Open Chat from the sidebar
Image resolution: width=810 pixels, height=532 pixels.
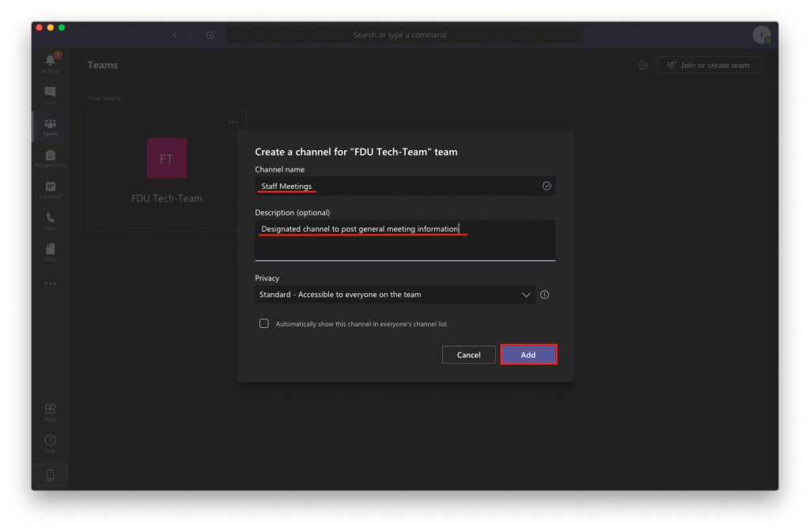pos(50,95)
